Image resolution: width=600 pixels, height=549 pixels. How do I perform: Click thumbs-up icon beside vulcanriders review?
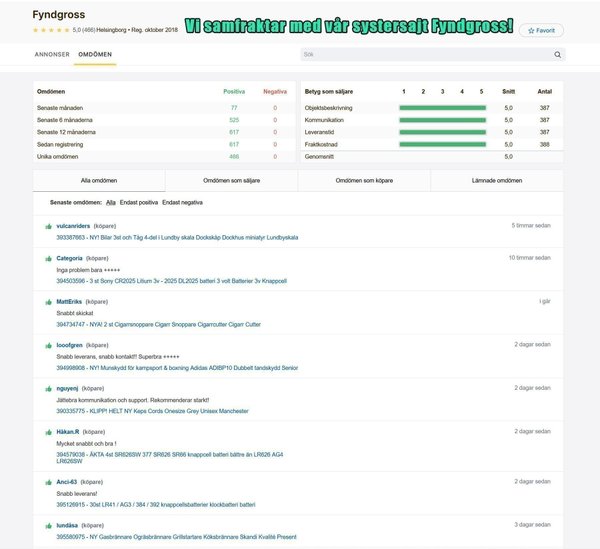point(48,227)
